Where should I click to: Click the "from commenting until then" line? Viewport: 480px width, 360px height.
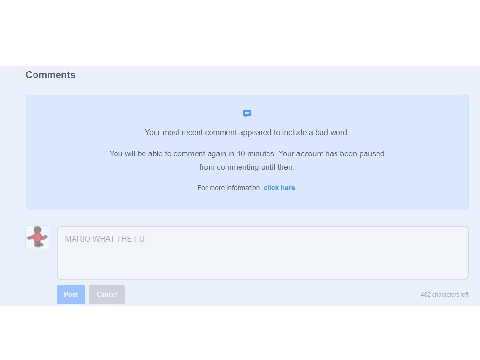click(x=247, y=167)
